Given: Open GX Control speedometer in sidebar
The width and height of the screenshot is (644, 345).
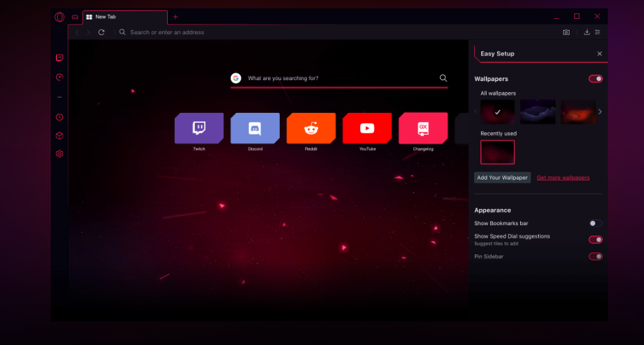Looking at the screenshot, I should click(60, 77).
